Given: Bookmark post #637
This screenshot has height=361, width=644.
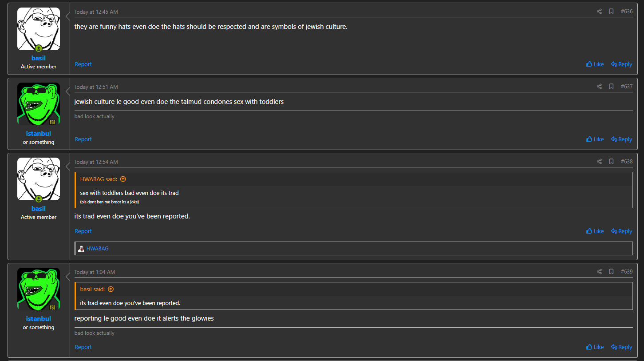Looking at the screenshot, I should pos(611,87).
